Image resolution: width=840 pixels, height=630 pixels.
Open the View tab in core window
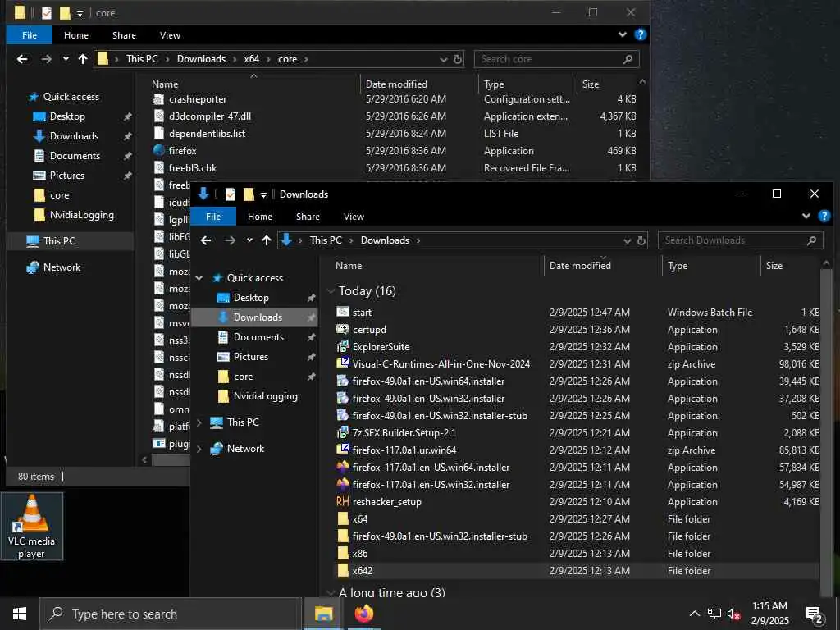pos(170,34)
